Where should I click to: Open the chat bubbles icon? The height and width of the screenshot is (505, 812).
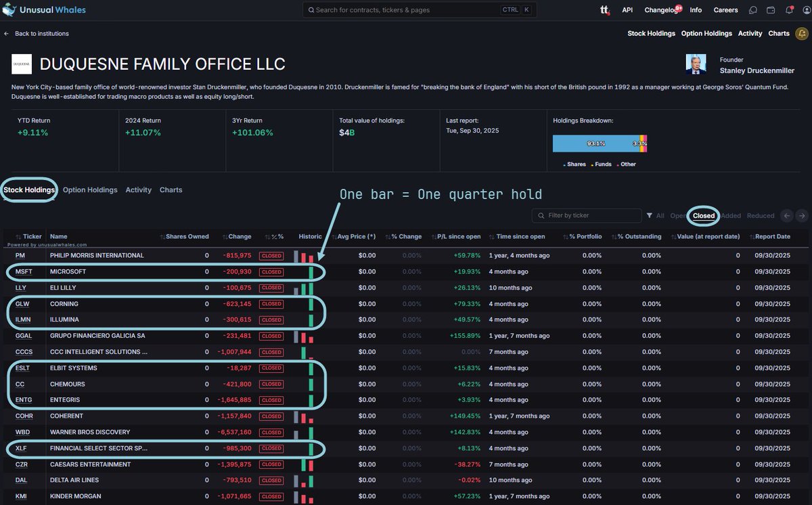753,10
